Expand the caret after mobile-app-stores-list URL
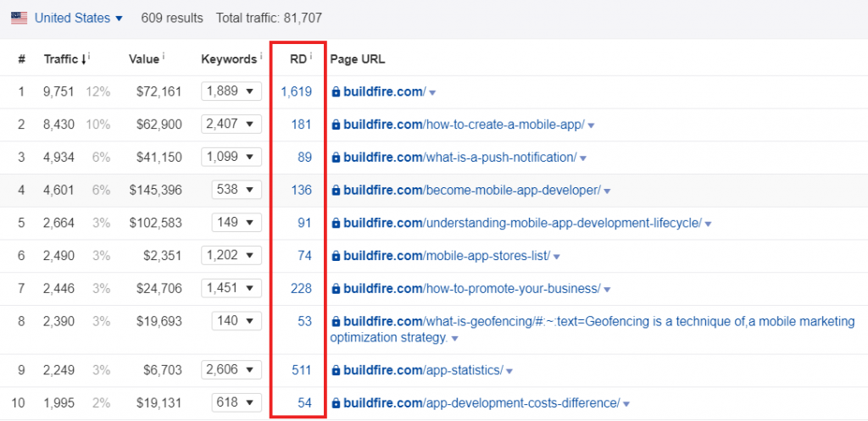 pos(556,257)
